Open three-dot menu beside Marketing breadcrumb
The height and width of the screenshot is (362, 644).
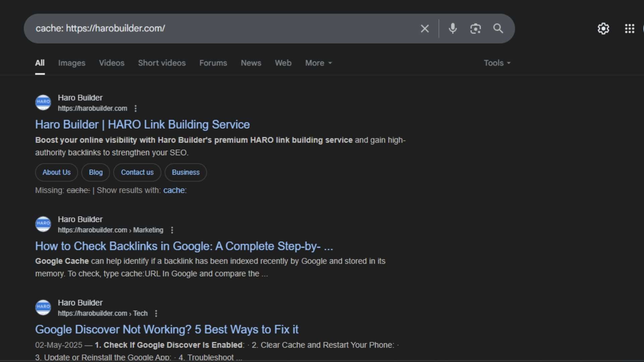172,230
